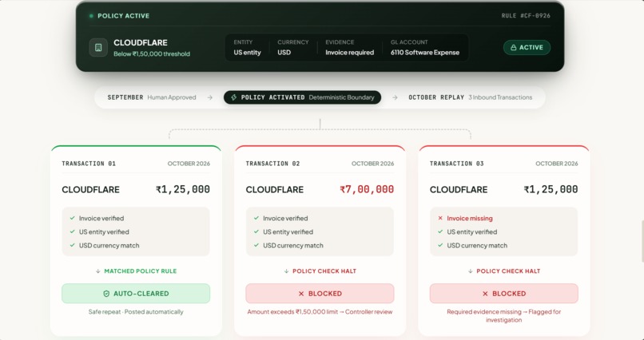Click the red X beside Invoice missing
The image size is (644, 340).
[440, 218]
